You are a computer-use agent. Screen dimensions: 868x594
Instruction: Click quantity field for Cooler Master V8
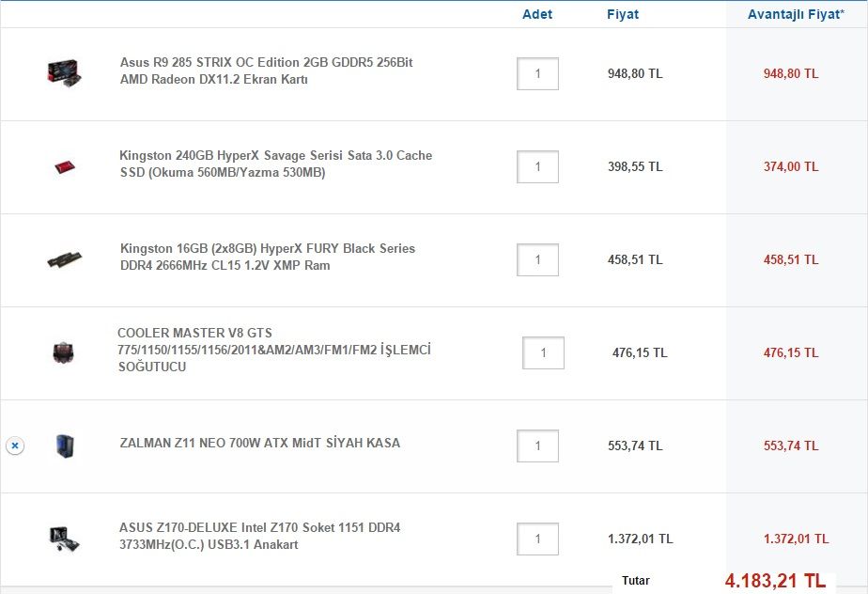(543, 352)
